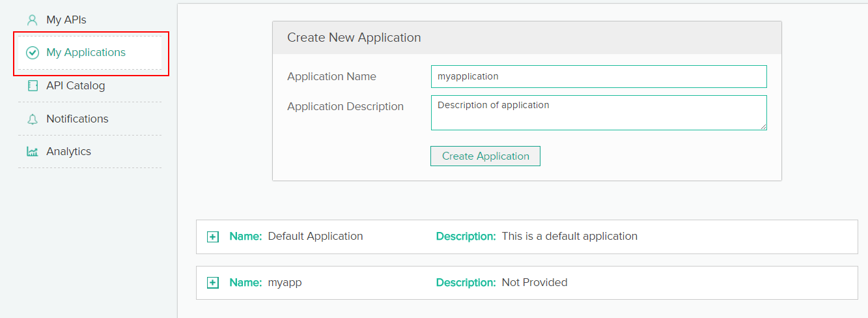Click the myapp name text
This screenshot has width=868, height=318.
[x=285, y=283]
